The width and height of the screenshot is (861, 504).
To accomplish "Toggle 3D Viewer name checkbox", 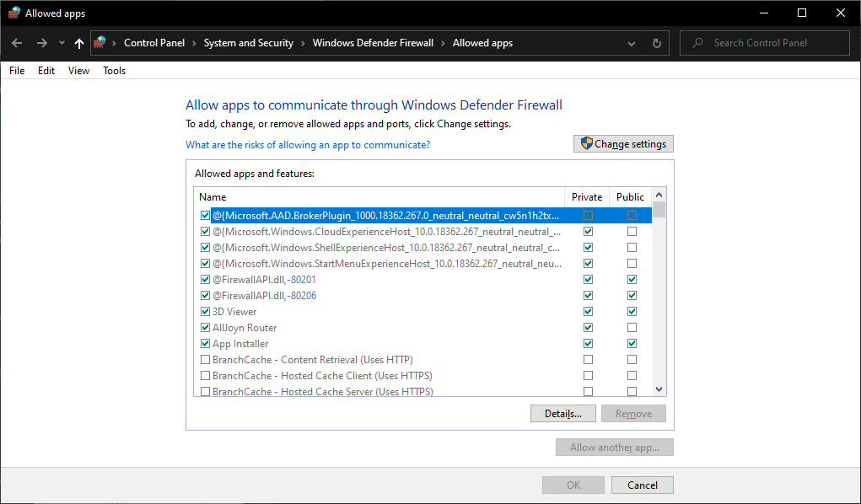I will pos(206,311).
